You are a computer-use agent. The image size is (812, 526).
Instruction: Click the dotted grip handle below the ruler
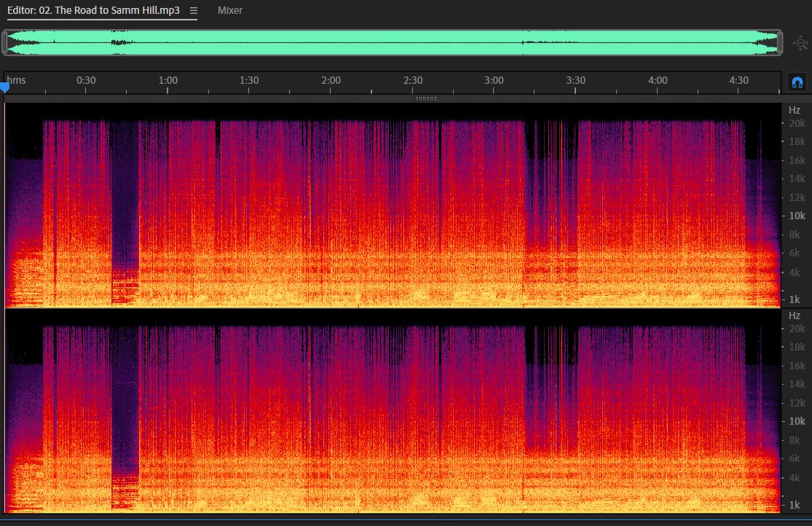tap(426, 98)
